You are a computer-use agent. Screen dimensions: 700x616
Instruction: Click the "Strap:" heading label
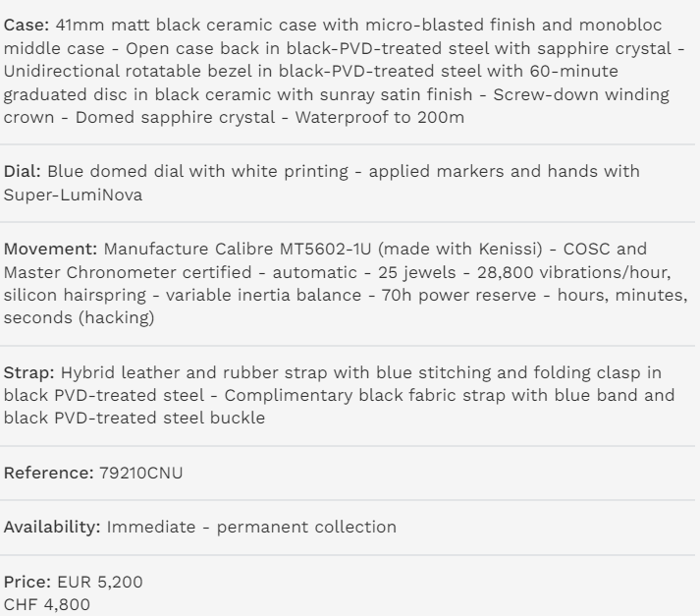point(28,372)
